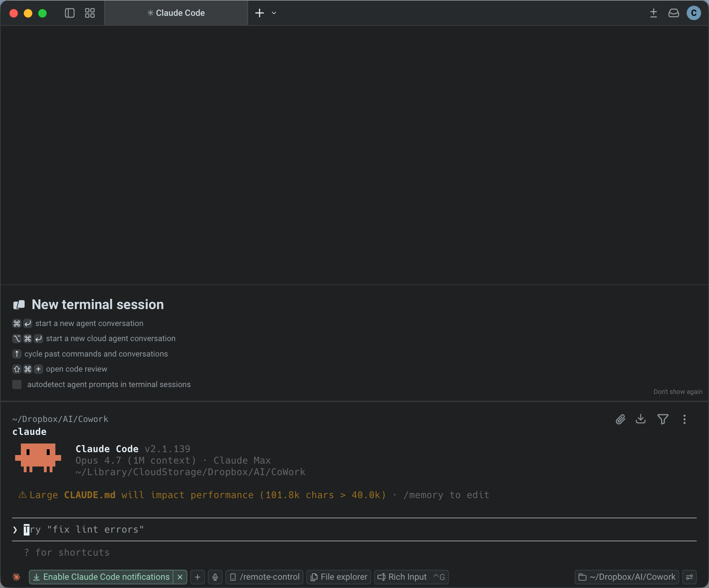Open the filter output funnel icon
This screenshot has width=709, height=588.
coord(663,419)
